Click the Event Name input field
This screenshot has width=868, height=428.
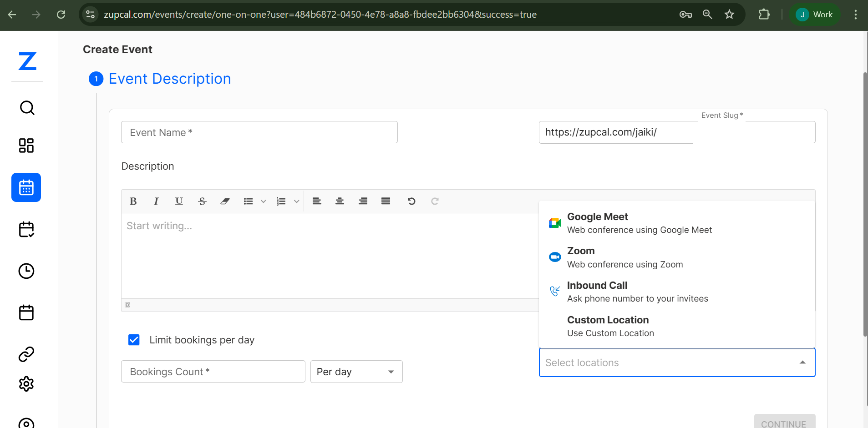259,132
